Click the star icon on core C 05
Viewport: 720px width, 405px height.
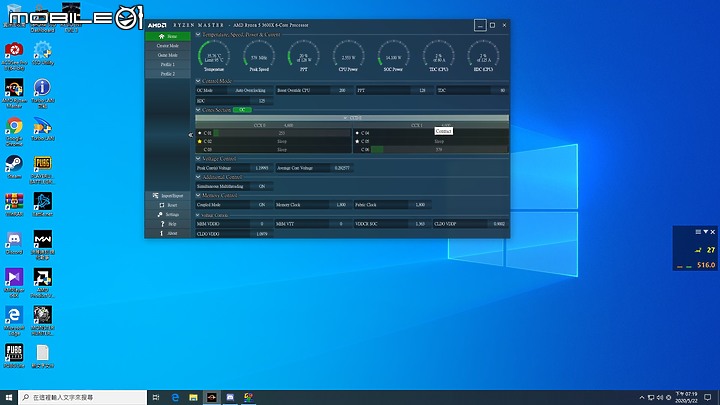(357, 141)
